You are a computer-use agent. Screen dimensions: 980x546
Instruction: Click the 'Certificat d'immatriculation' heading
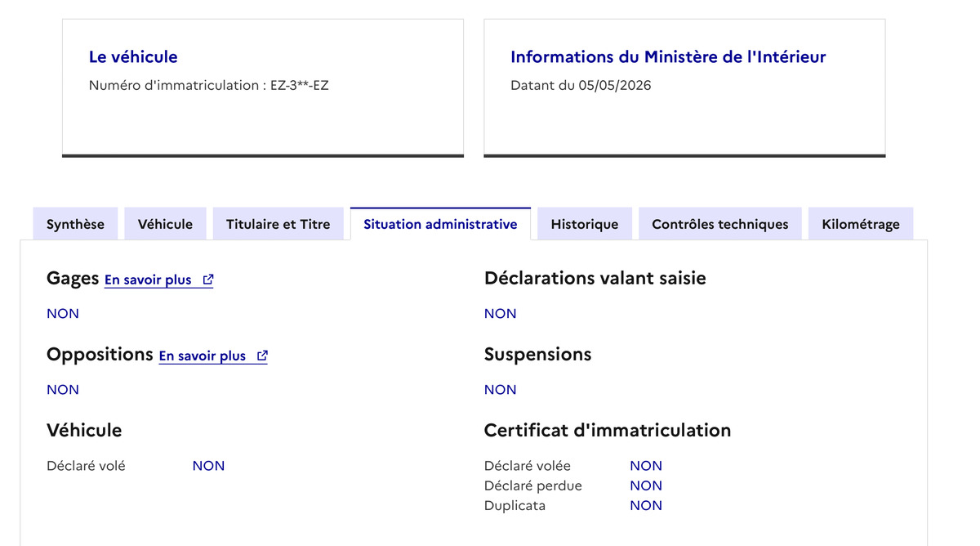[x=608, y=430]
